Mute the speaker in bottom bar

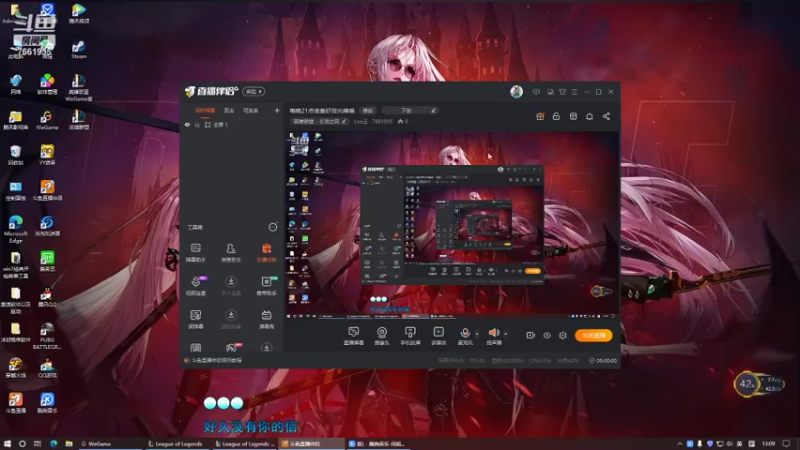[x=493, y=334]
